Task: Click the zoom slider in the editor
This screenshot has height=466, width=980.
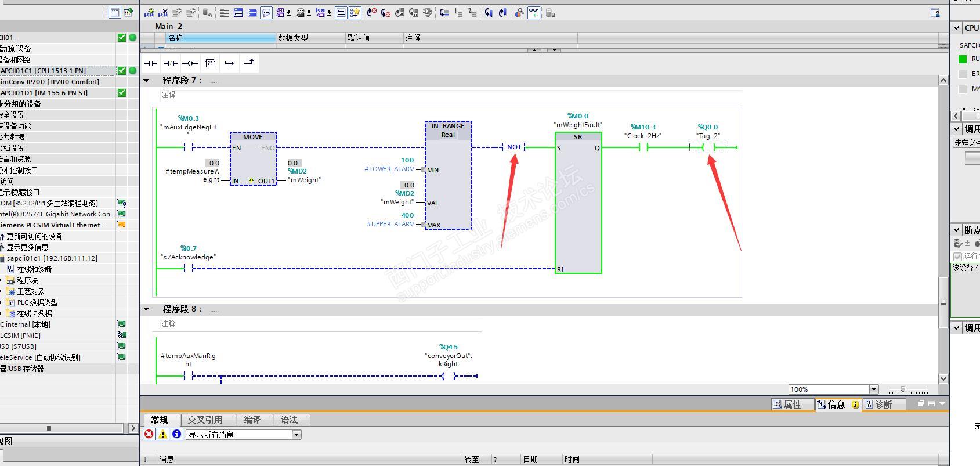Action: (903, 389)
